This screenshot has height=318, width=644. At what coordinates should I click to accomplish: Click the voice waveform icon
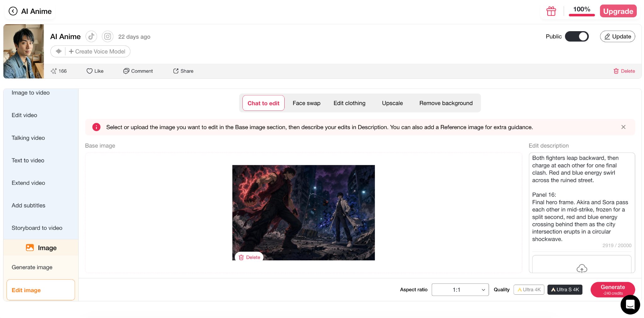click(x=58, y=51)
